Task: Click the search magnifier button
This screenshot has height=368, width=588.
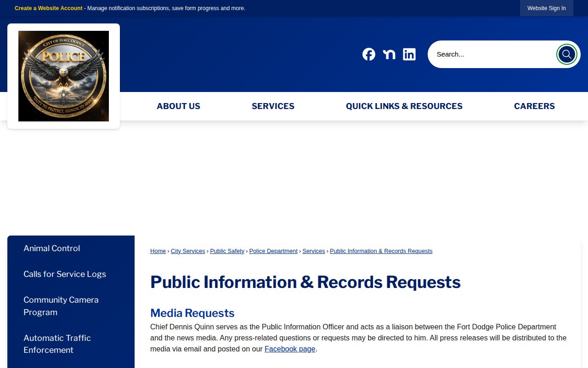Action: (567, 54)
